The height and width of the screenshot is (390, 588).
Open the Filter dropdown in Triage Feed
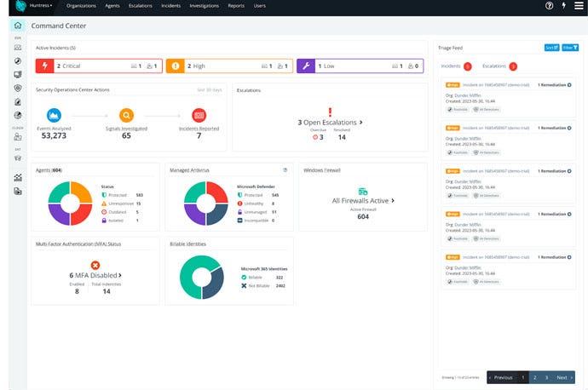[x=569, y=48]
